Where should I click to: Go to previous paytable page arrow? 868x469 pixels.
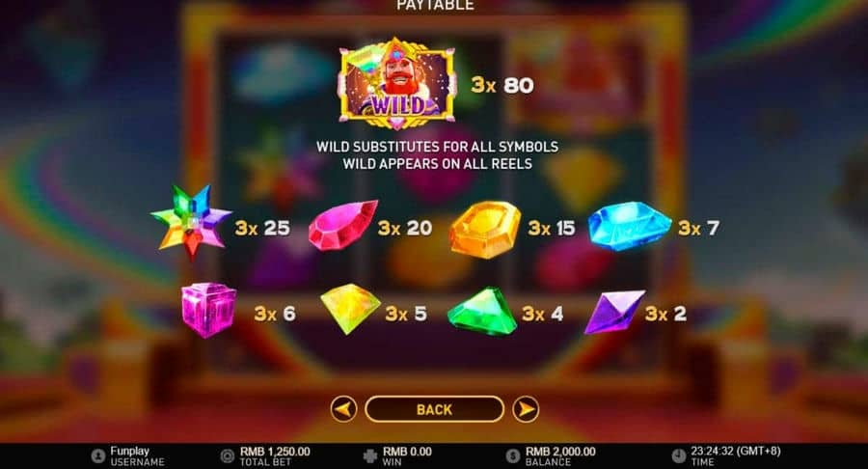pyautogui.click(x=343, y=409)
